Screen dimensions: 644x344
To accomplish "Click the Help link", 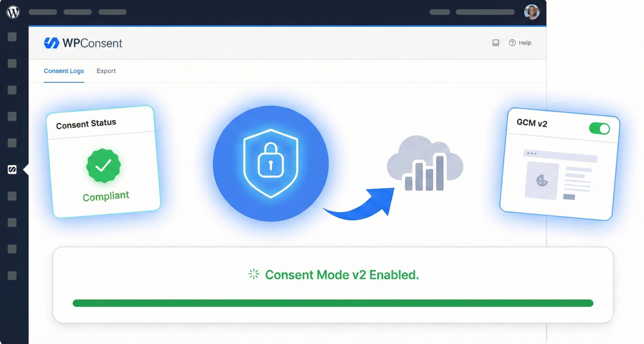I will (x=525, y=43).
